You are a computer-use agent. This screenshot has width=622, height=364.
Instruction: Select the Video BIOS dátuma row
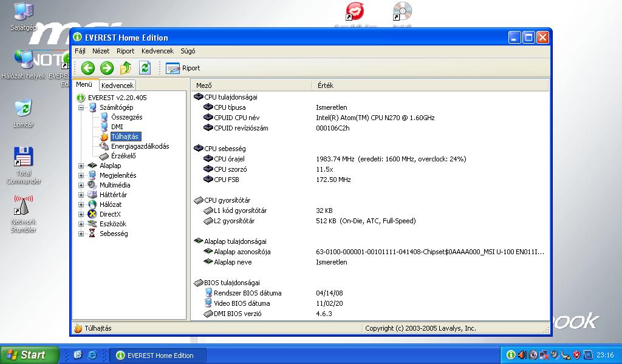tap(370, 303)
